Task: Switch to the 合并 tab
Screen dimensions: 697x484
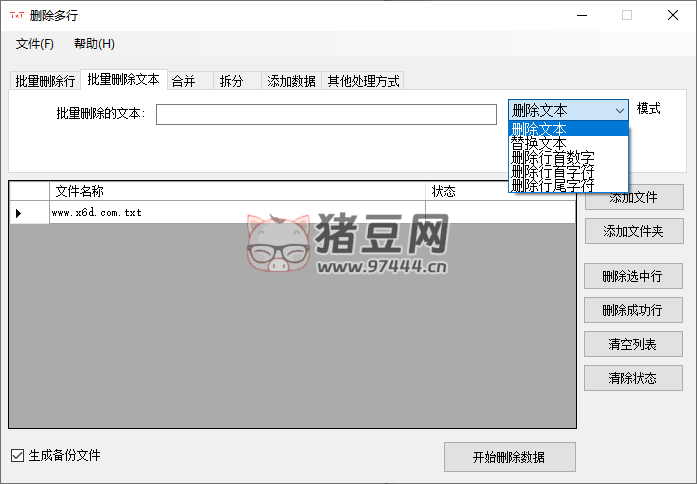Action: (x=184, y=82)
